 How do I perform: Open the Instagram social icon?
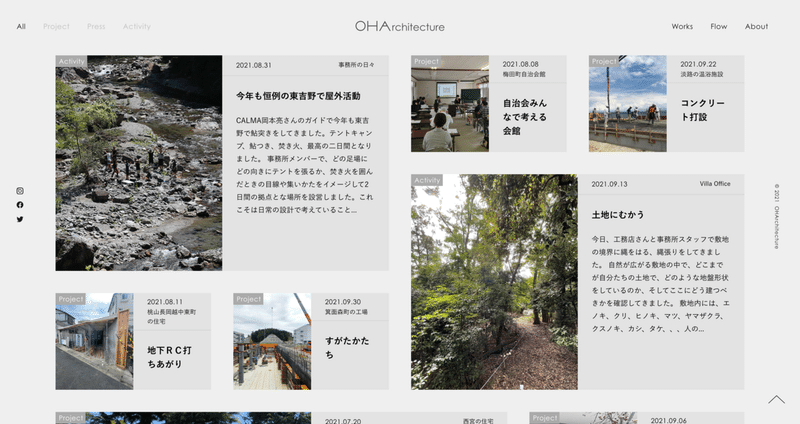point(20,191)
